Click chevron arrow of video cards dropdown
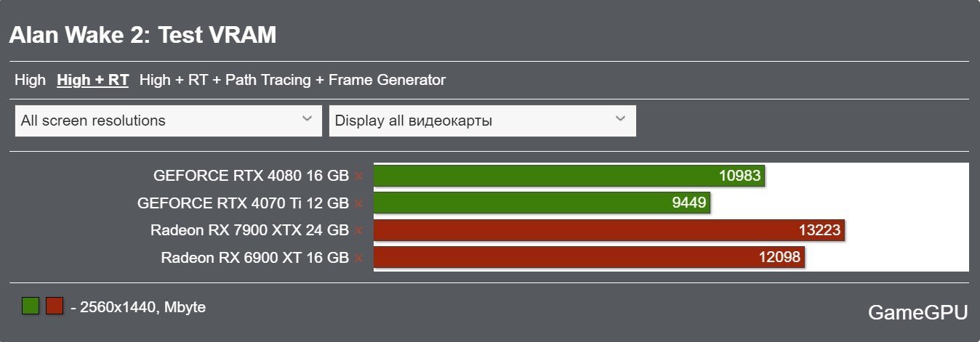 [x=620, y=118]
